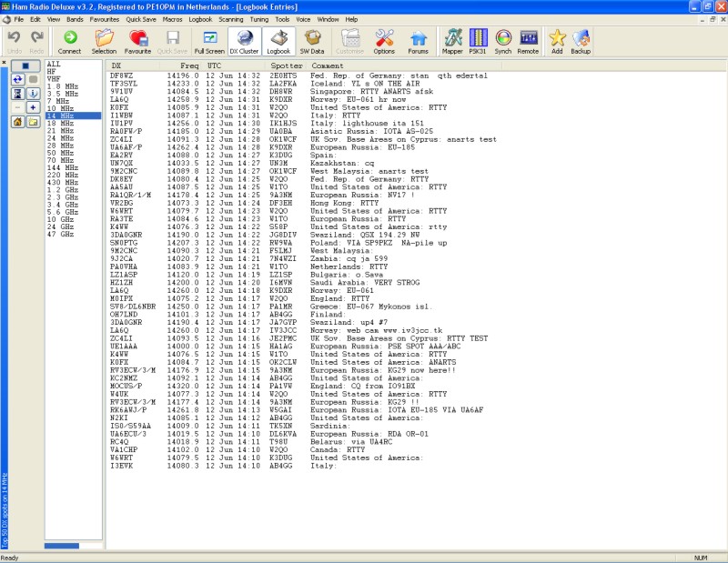Open the Synch tool
The width and height of the screenshot is (728, 563).
pyautogui.click(x=503, y=42)
